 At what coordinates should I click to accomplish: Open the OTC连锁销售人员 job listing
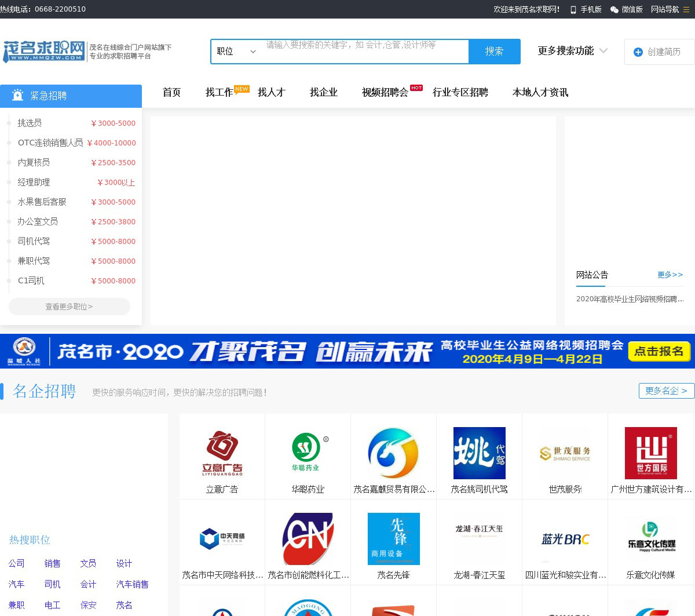click(x=50, y=143)
